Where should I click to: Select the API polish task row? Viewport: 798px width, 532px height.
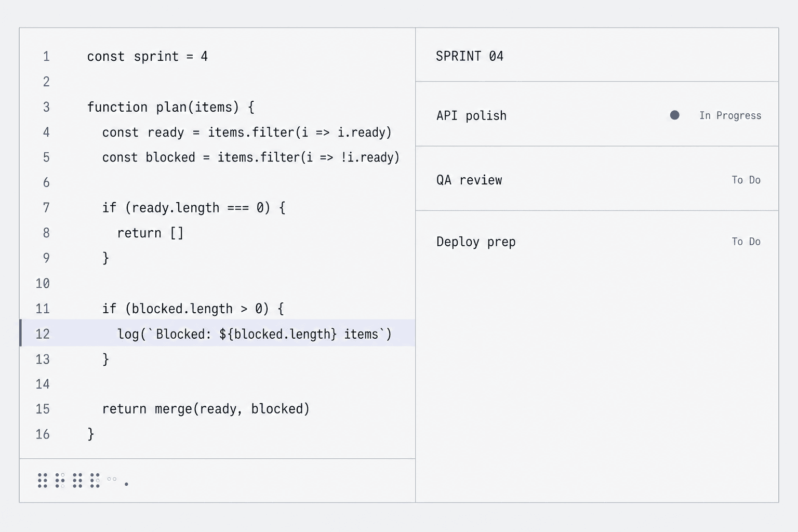(597, 114)
